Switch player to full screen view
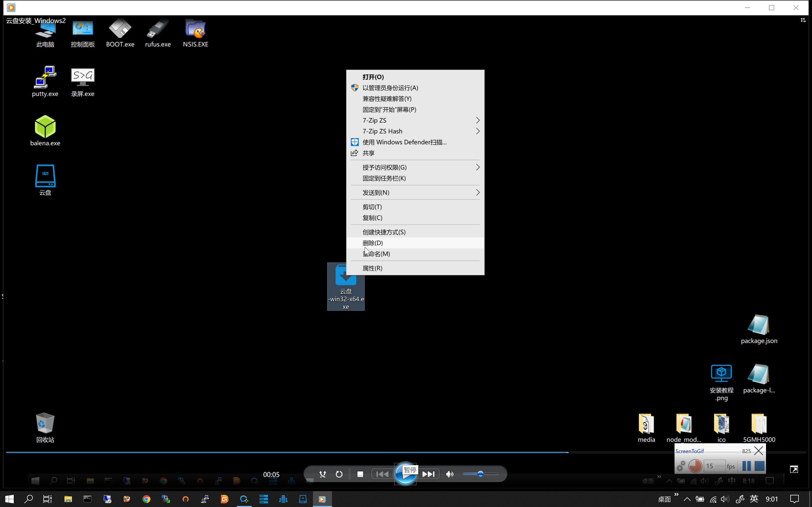This screenshot has height=507, width=812. (x=794, y=470)
